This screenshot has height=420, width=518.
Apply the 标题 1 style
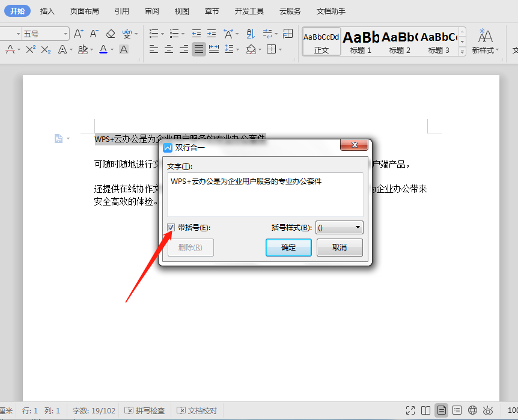point(361,41)
